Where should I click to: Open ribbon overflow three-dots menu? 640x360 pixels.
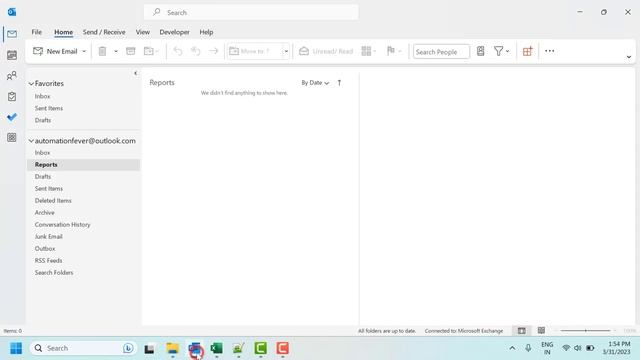coord(549,51)
